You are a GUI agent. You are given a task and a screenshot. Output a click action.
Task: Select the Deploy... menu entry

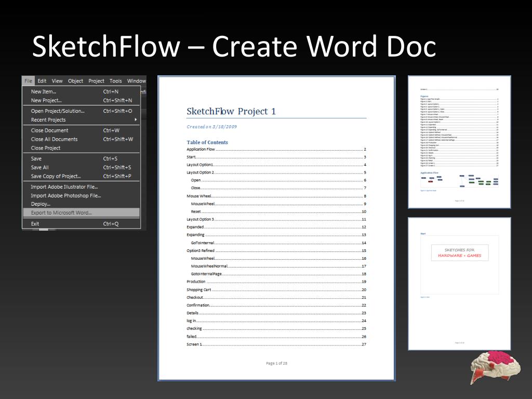coord(82,204)
